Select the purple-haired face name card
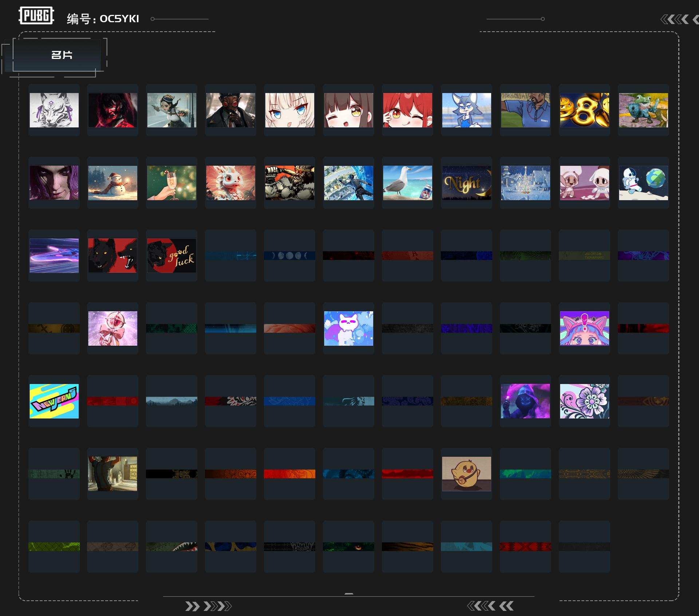Image resolution: width=699 pixels, height=616 pixels. click(54, 183)
